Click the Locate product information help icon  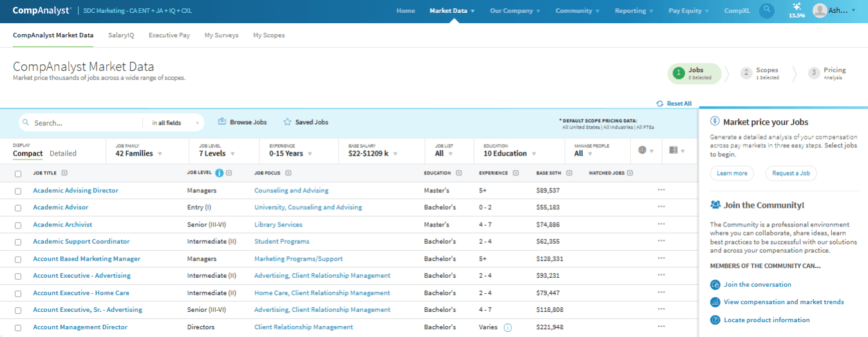715,320
